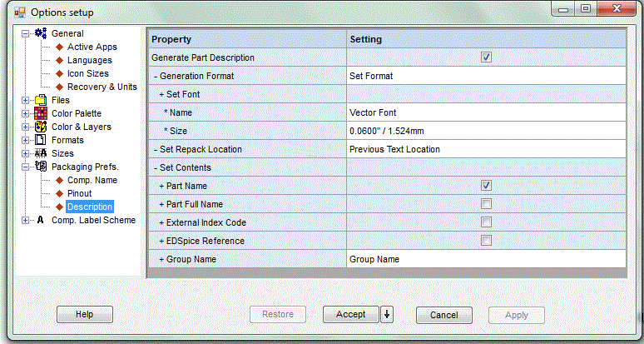Click the Sizes icon in tree

(x=41, y=153)
